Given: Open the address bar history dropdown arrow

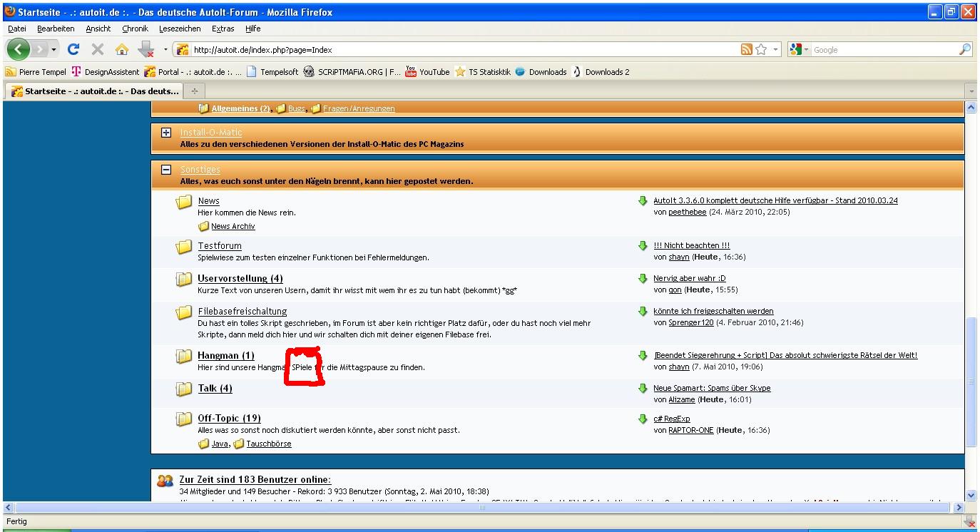Looking at the screenshot, I should point(775,50).
